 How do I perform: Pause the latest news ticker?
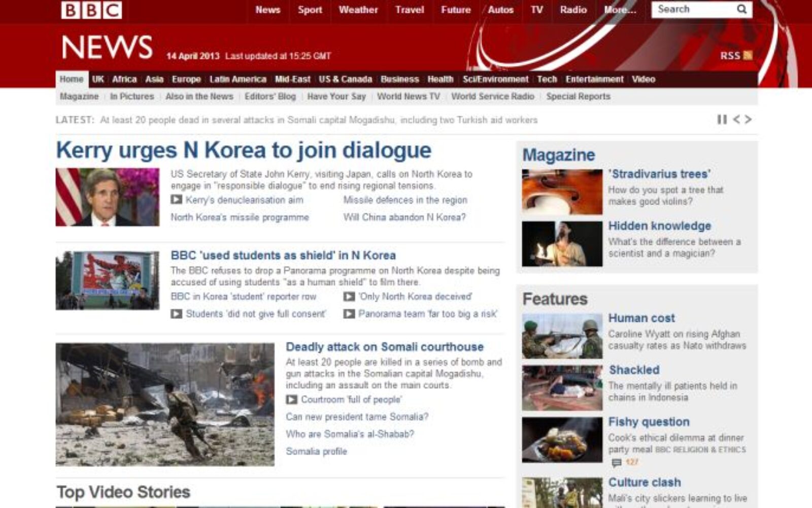pyautogui.click(x=722, y=119)
